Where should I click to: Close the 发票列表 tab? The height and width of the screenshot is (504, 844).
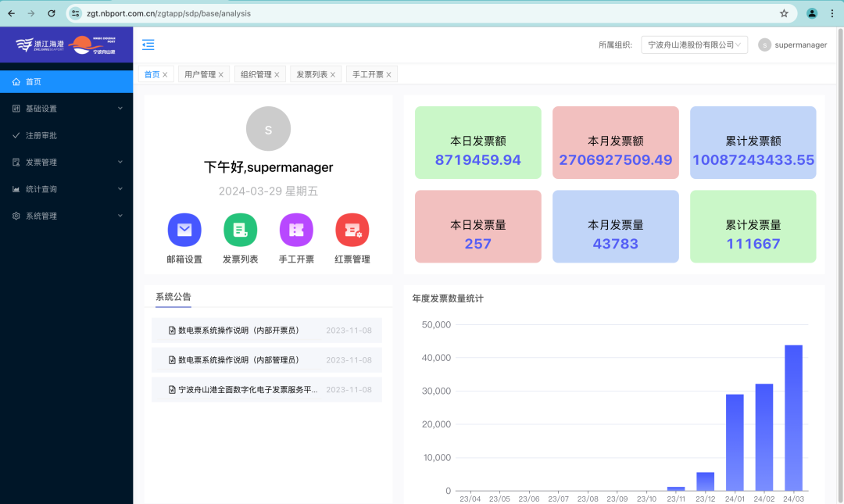[x=333, y=75]
